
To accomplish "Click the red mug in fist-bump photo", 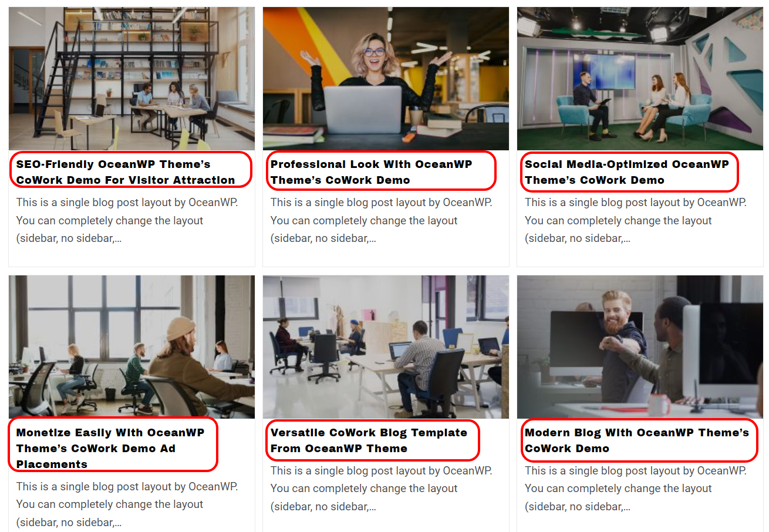I will 659,405.
